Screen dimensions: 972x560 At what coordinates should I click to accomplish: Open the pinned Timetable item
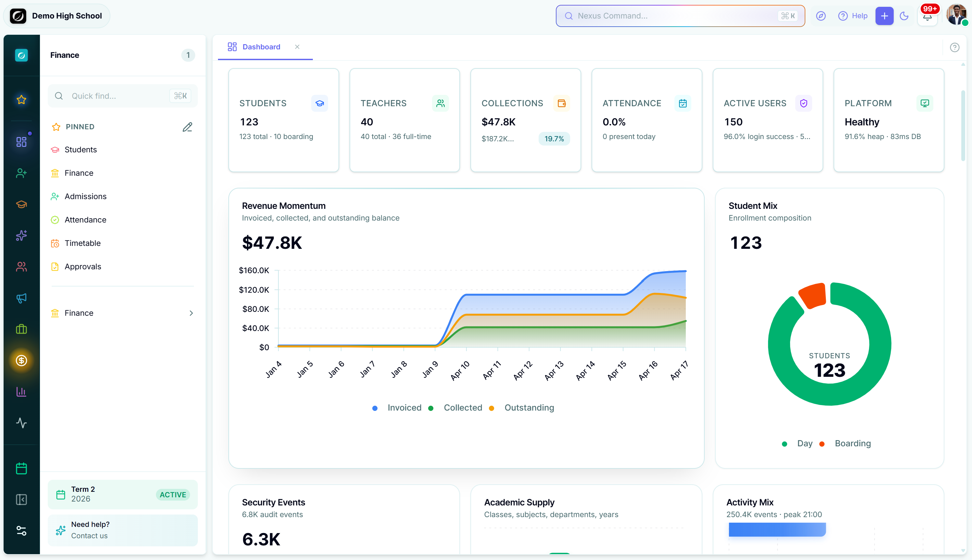click(x=123, y=243)
